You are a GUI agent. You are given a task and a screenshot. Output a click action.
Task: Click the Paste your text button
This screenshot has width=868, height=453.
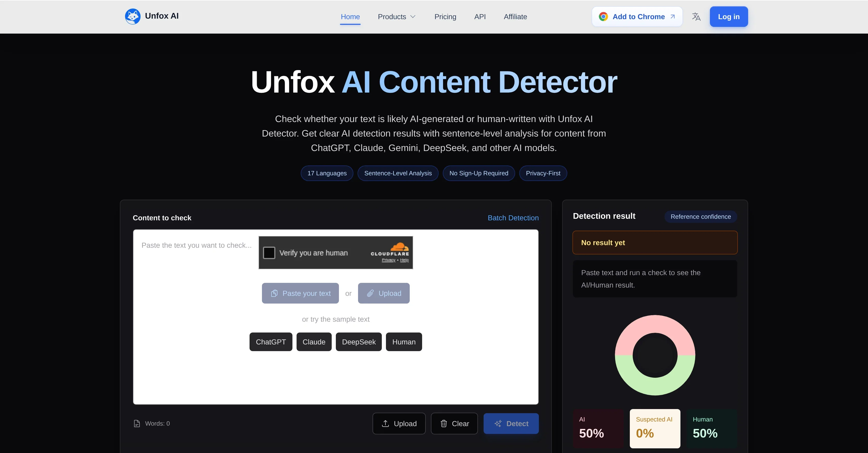[x=300, y=293]
